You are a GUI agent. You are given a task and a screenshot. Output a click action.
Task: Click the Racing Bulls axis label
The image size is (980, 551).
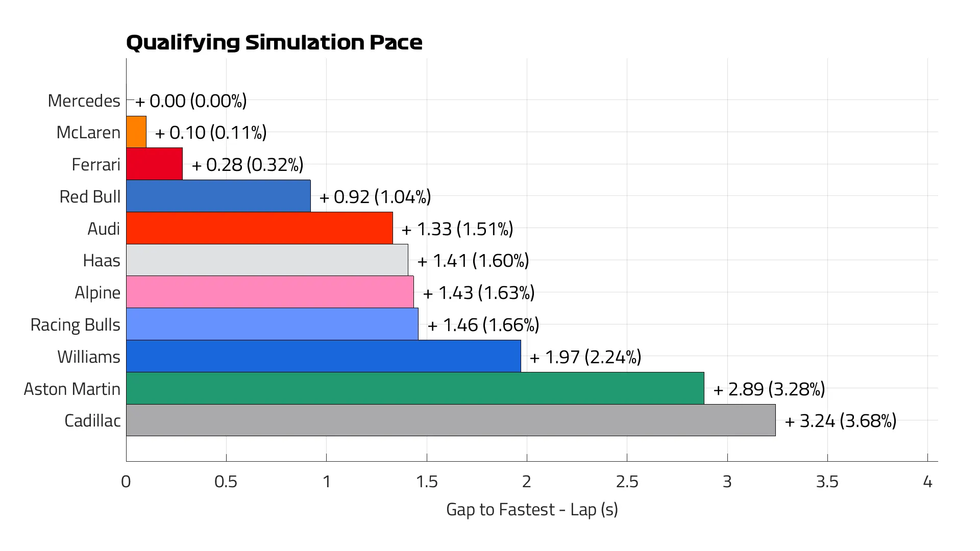coord(75,324)
